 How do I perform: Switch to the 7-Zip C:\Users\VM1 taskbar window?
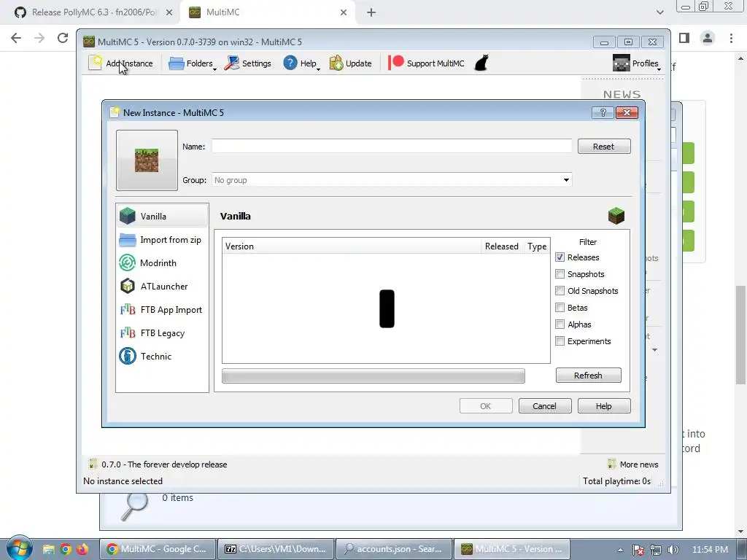tap(276, 549)
